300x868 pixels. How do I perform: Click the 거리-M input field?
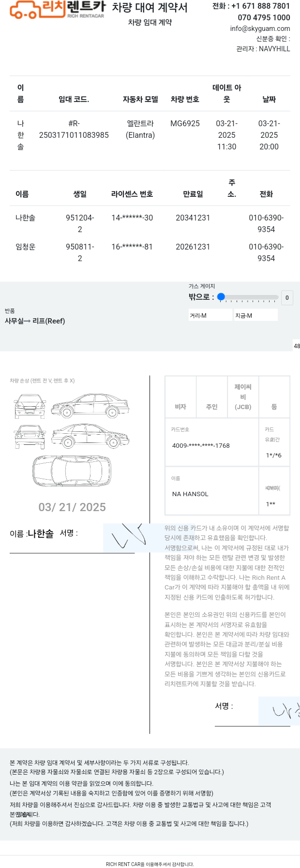[x=210, y=315]
